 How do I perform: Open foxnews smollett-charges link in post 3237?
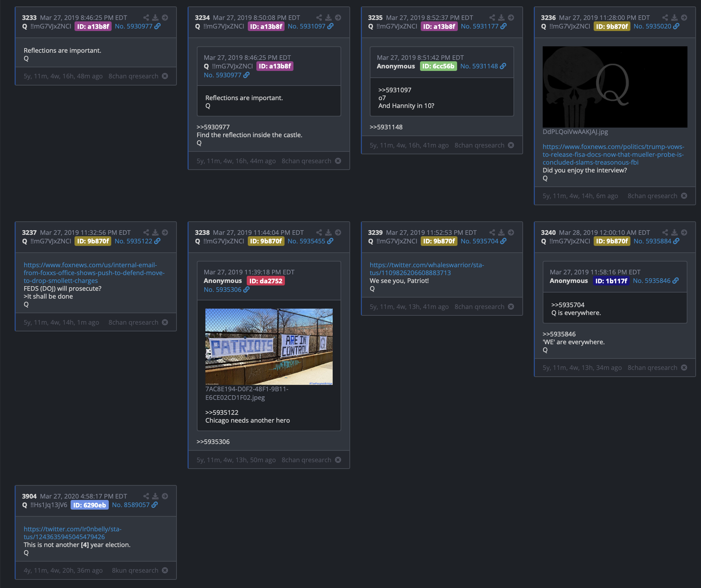point(94,273)
